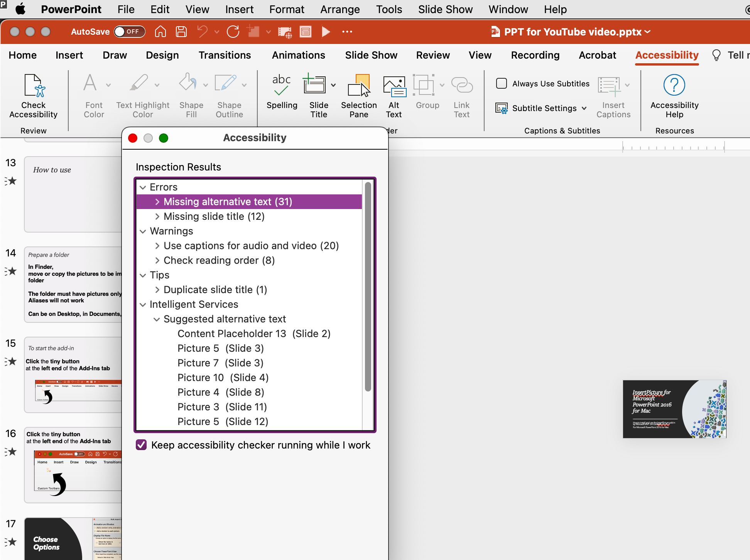This screenshot has height=560, width=750.
Task: Expand Duplicate slide title (1)
Action: pos(157,290)
